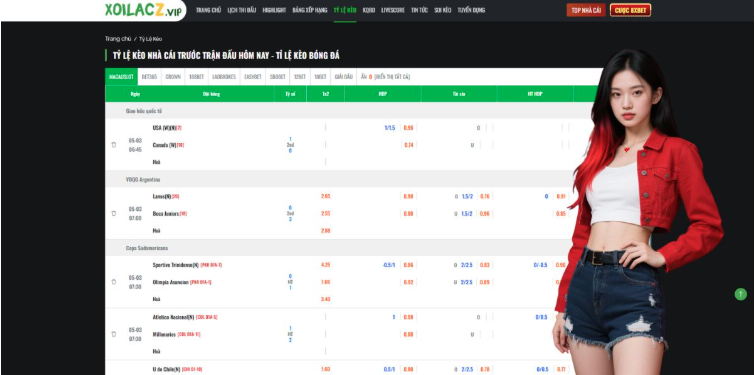Switch to the Easybet bookmaker tab
Image resolution: width=755 pixels, height=375 pixels.
click(253, 77)
